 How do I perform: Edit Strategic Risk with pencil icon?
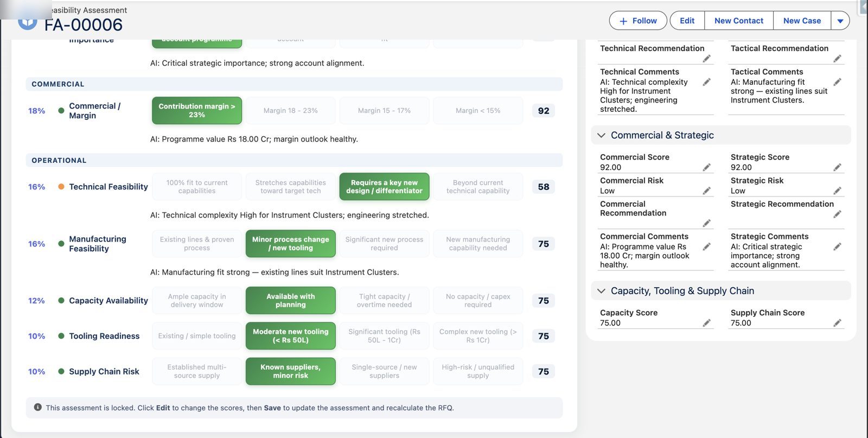tap(837, 191)
